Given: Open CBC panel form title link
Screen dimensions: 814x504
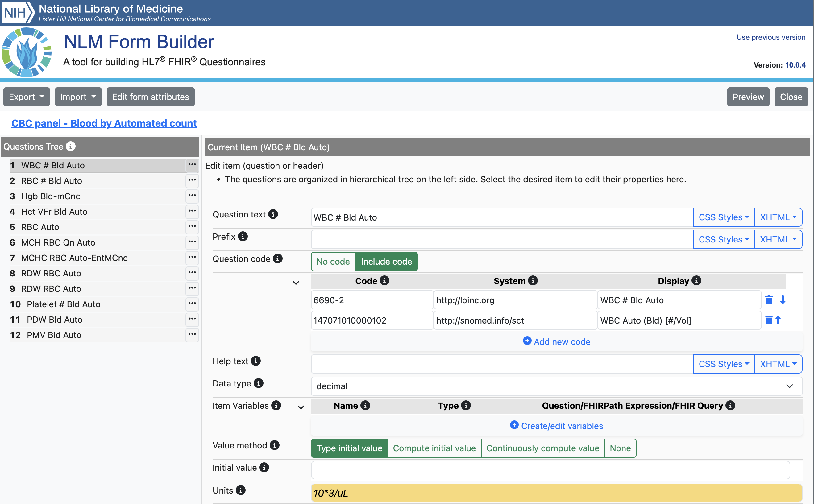Looking at the screenshot, I should point(104,123).
